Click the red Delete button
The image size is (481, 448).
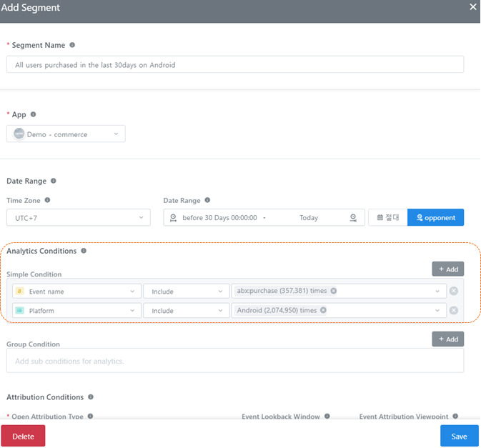[23, 436]
